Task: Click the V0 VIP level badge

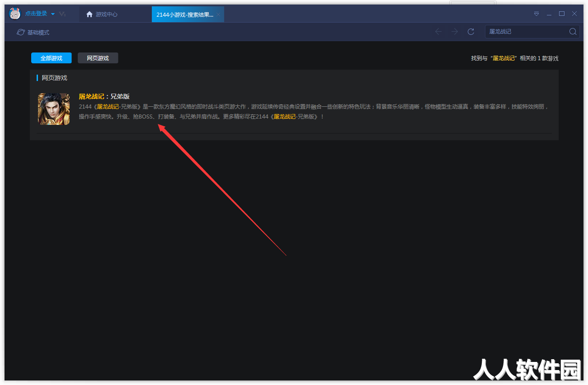Action: 62,14
